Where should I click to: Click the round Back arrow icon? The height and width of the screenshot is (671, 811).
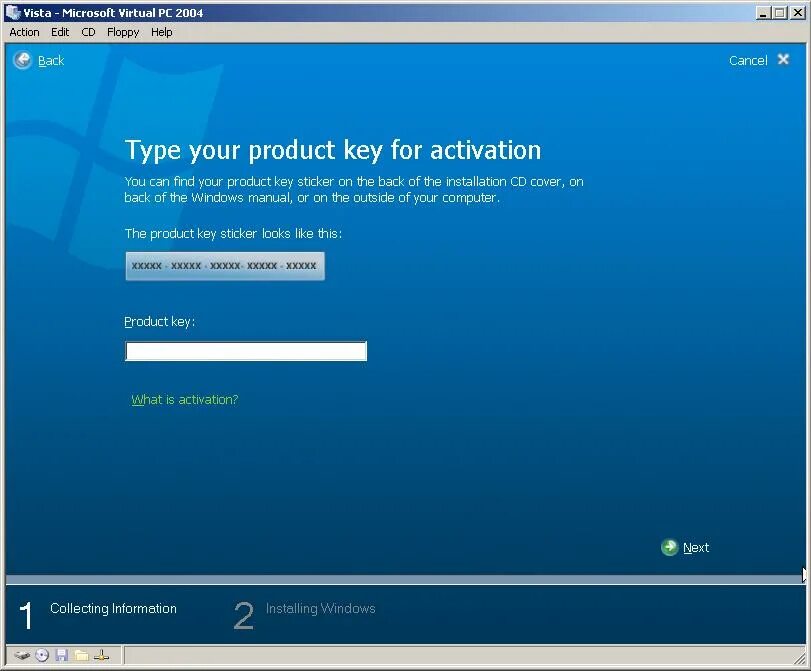(22, 61)
